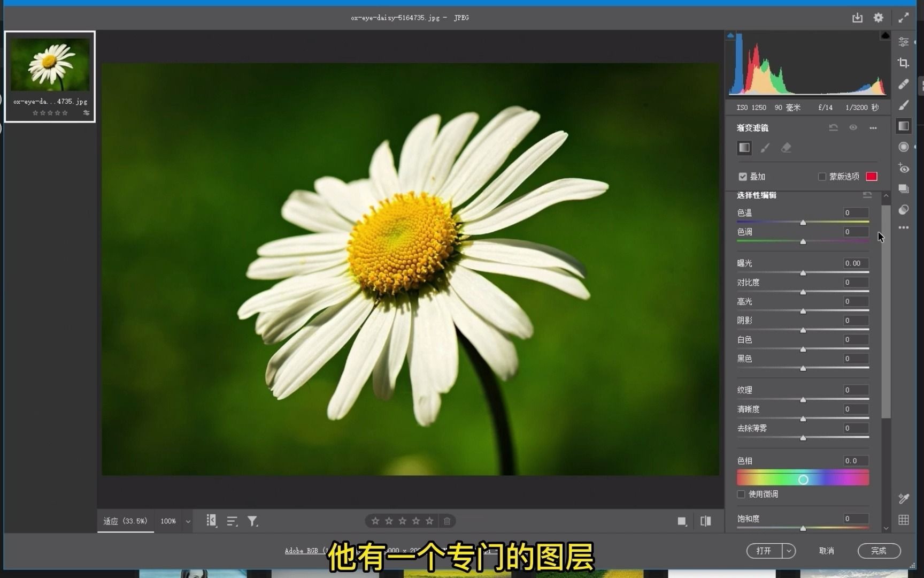Select the Crop tool
This screenshot has width=924, height=578.
point(904,63)
